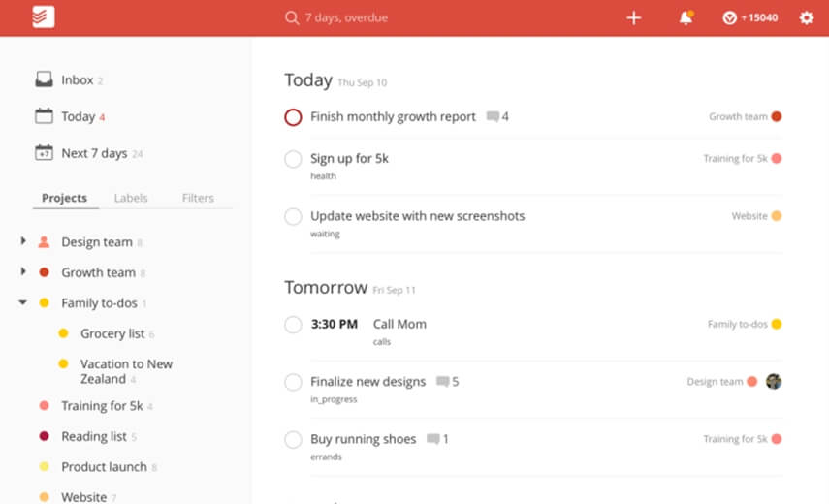Switch to the Labels tab
This screenshot has width=829, height=504.
[131, 198]
